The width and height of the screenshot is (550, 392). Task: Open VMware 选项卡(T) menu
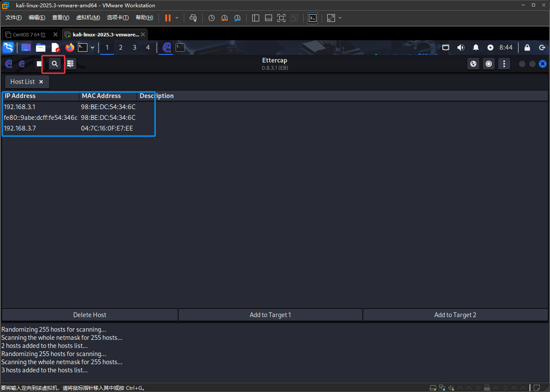coord(118,18)
